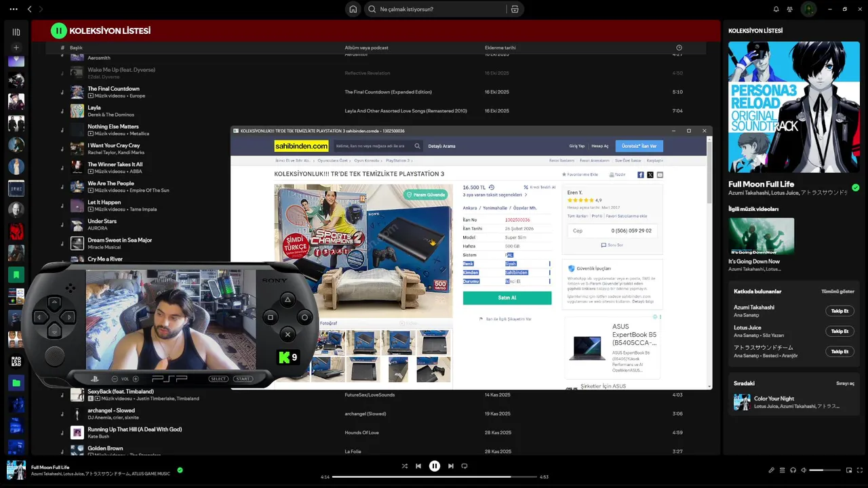Click sahibinden.com logo in browser window
Viewport: 868px width, 488px height.
(301, 146)
